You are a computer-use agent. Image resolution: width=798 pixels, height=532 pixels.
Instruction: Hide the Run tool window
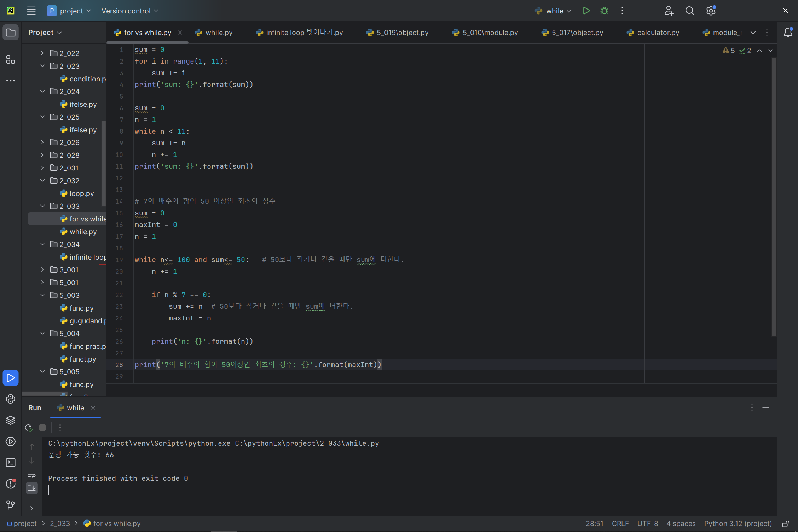766,407
